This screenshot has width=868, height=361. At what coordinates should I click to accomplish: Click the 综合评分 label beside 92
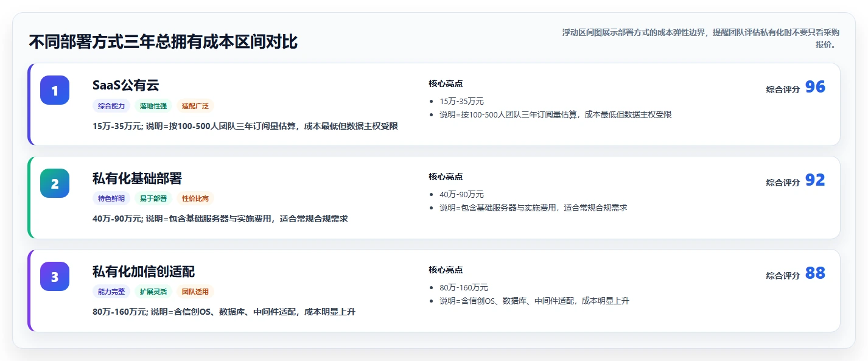(783, 183)
